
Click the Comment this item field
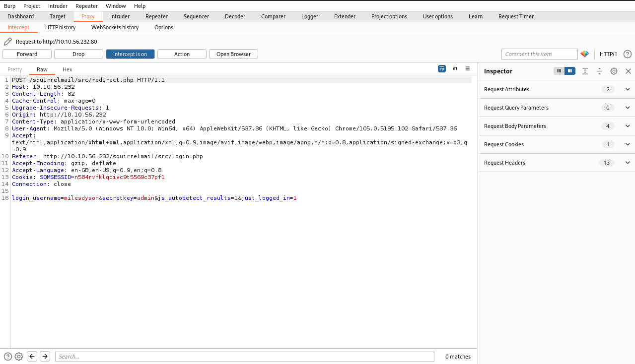(540, 54)
